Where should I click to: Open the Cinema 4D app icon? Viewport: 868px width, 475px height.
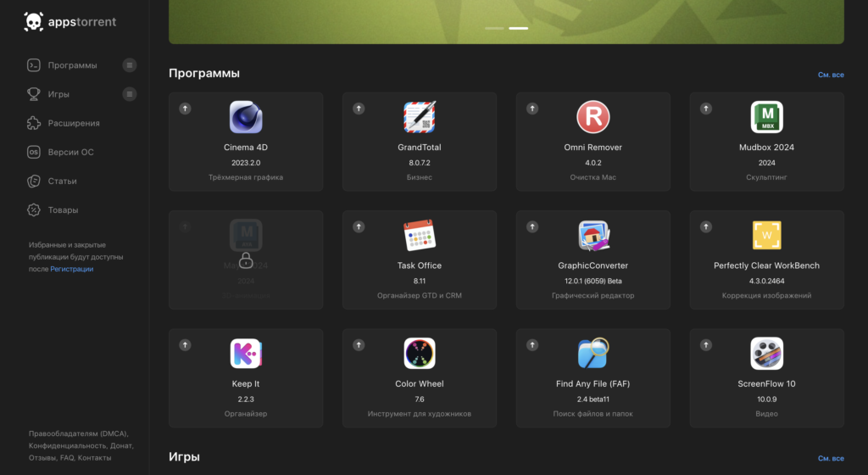point(246,117)
